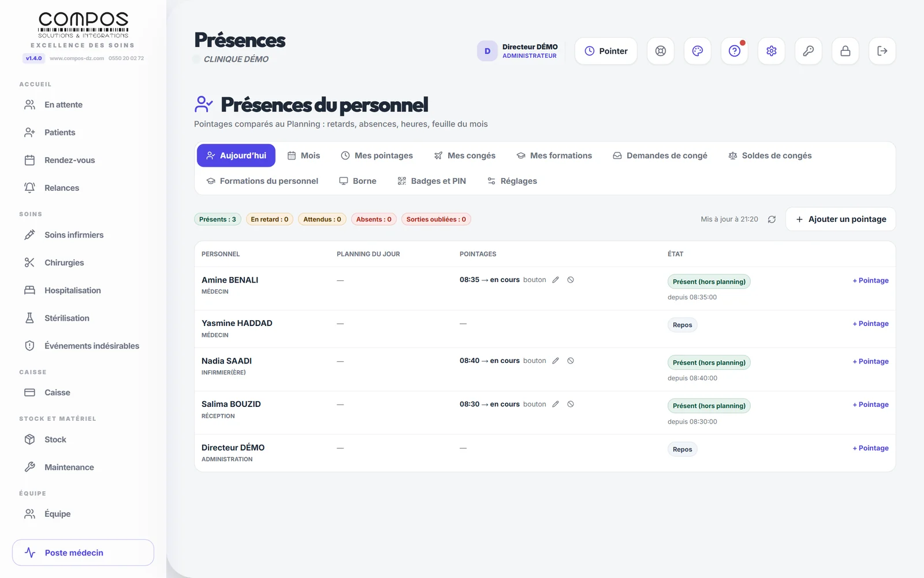Open Stérilisation in sidebar

(83, 318)
